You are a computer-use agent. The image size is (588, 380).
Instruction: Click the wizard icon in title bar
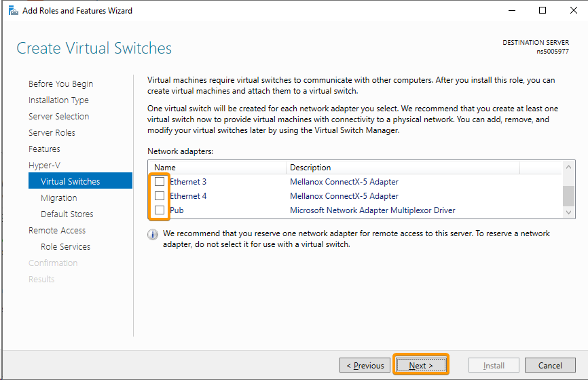13,10
